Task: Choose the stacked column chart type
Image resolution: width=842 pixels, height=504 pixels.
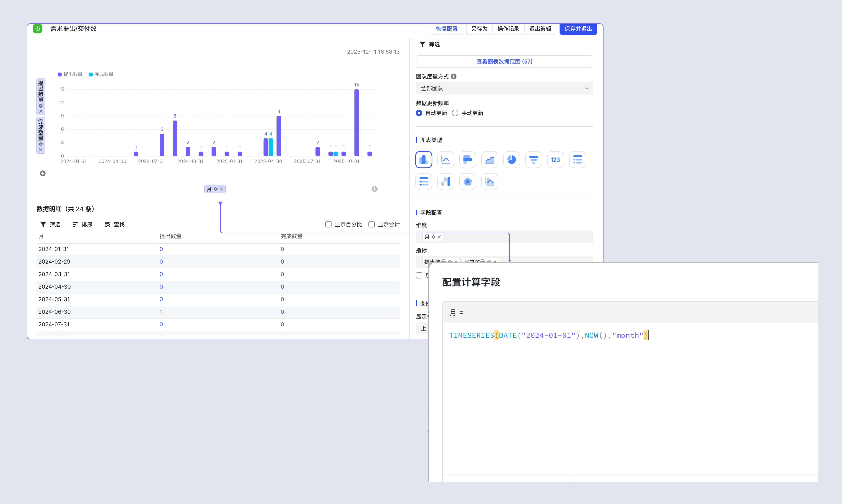Action: click(x=445, y=182)
